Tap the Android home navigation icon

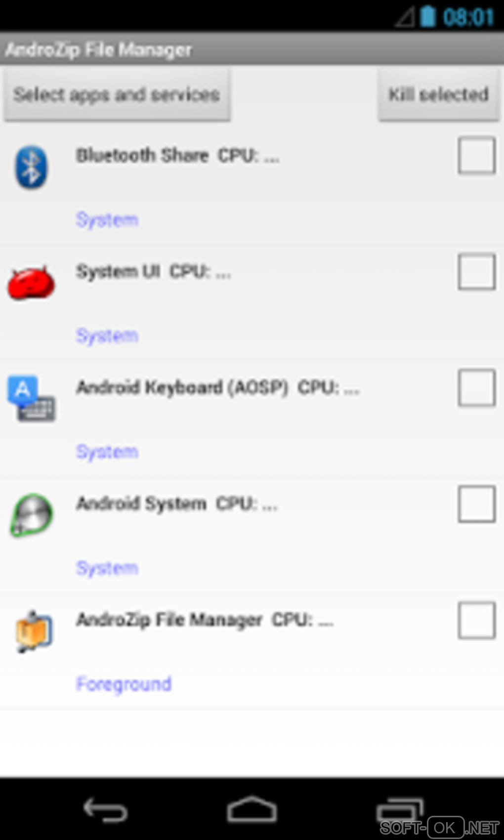pos(252,809)
